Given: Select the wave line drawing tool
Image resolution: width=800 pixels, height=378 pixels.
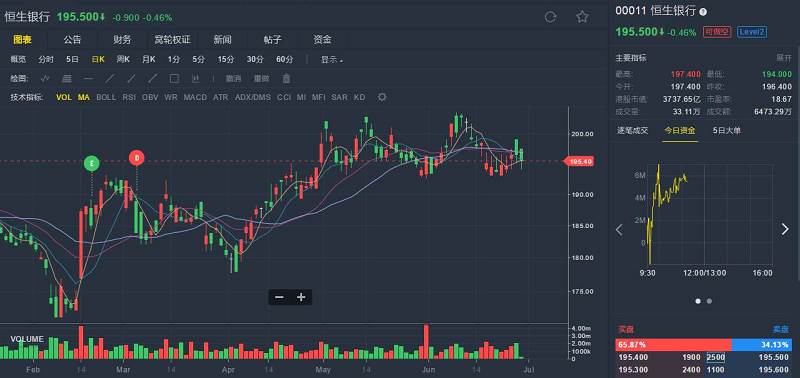Looking at the screenshot, I should tap(45, 79).
